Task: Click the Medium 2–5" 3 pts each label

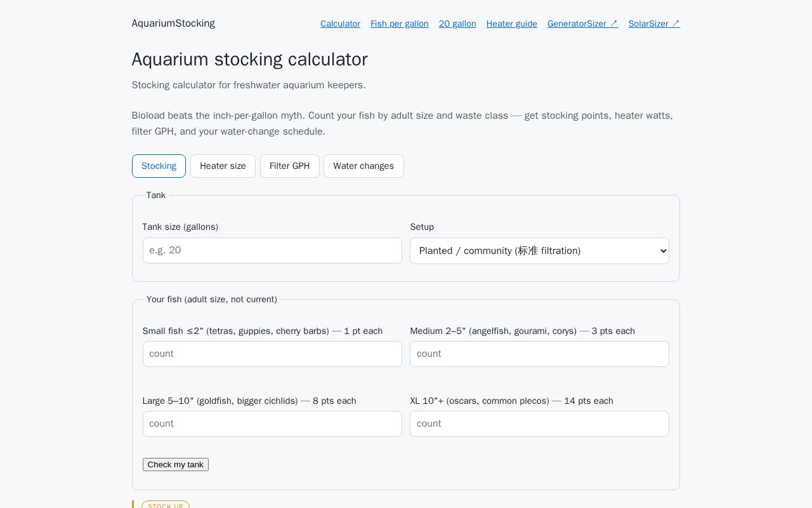Action: pyautogui.click(x=522, y=331)
